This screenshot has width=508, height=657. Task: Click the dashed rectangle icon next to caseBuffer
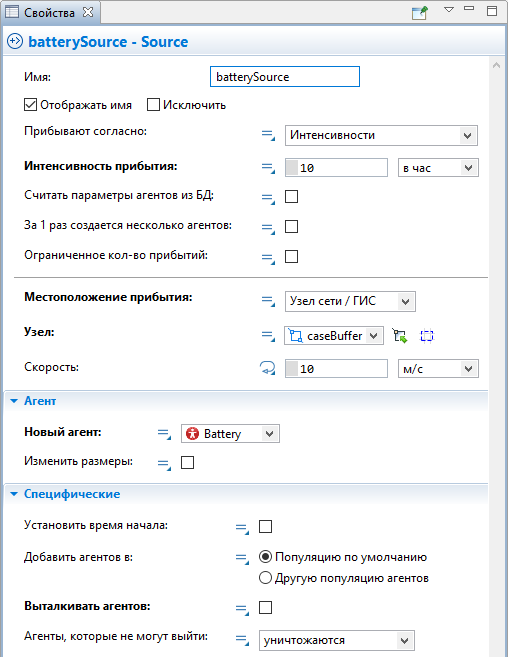[427, 336]
